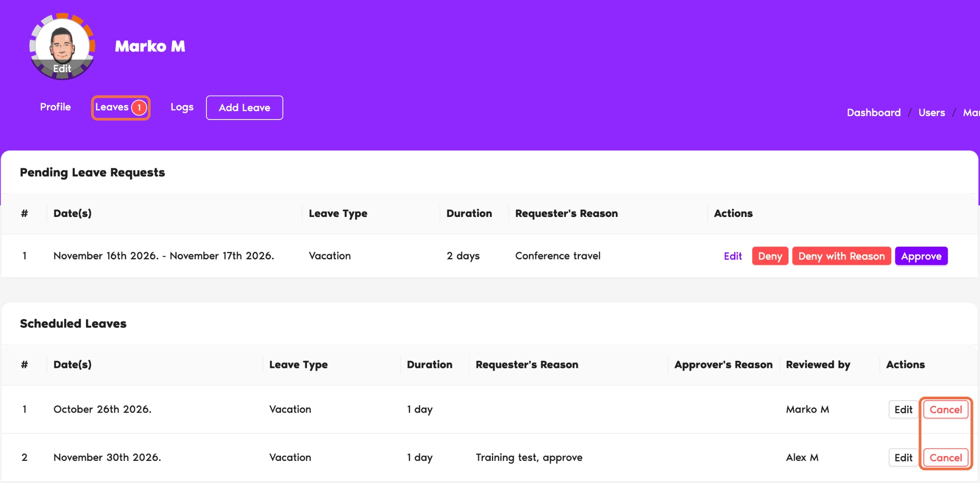Screen dimensions: 980x483
Task: Click the Pending Leave Requests heading
Action: click(x=92, y=172)
